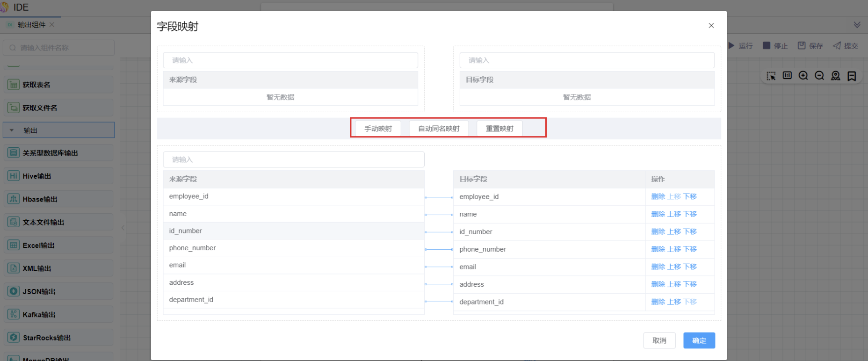Select the marquee selection tool icon
868x361 pixels.
[771, 76]
